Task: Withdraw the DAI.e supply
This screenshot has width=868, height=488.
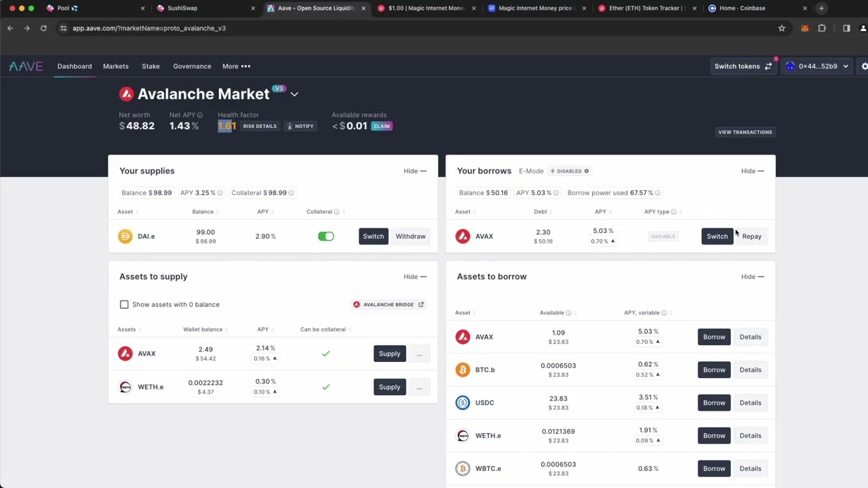Action: point(410,237)
